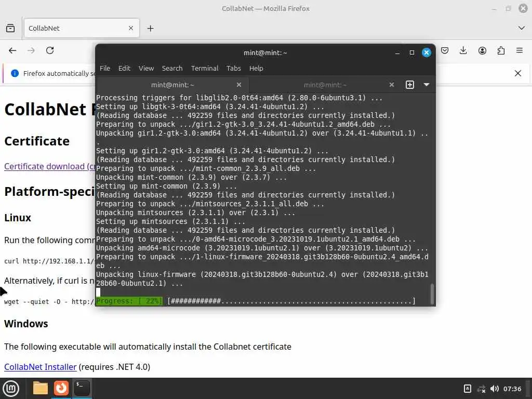Click the terminal vertical scrollbar
Screen dimensions: 532x399
pyautogui.click(x=432, y=294)
